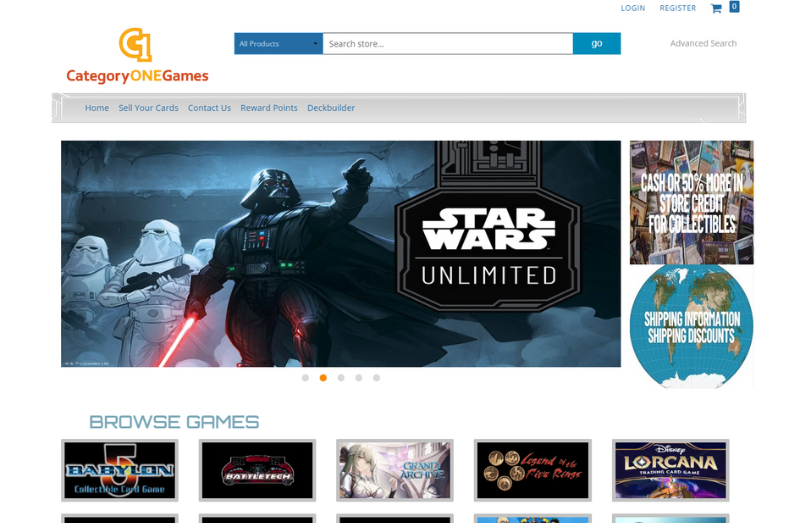Open the Reward Points menu item
800x523 pixels.
click(x=269, y=108)
